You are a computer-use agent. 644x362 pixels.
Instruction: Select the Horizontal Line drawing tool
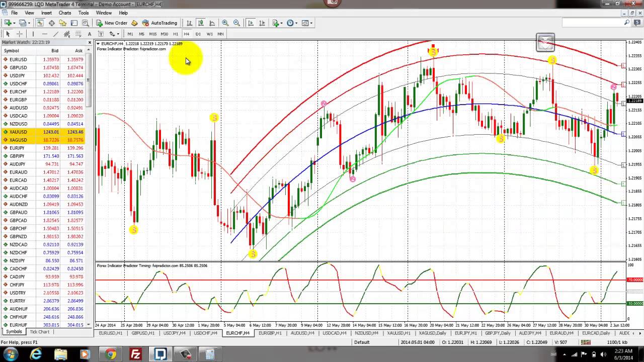(44, 34)
